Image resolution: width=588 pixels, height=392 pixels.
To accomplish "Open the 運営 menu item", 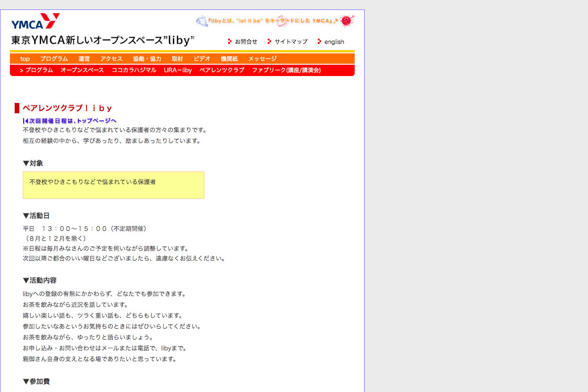I will point(84,59).
